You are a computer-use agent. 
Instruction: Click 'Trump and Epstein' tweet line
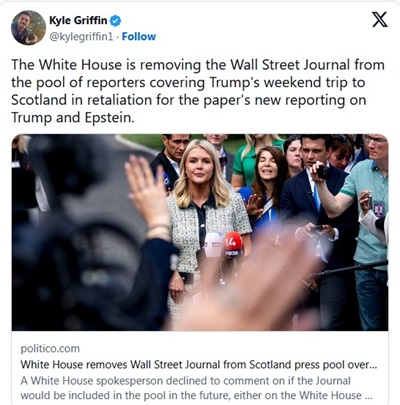(73, 118)
